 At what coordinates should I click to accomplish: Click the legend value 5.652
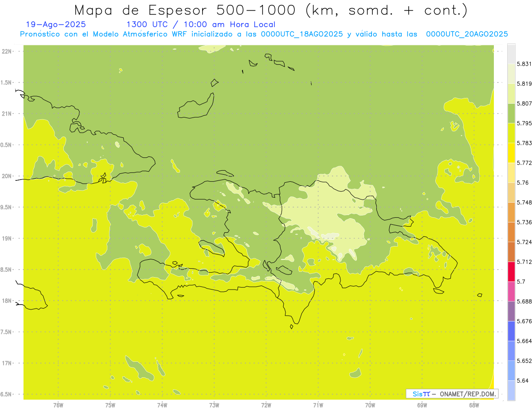pyautogui.click(x=524, y=361)
